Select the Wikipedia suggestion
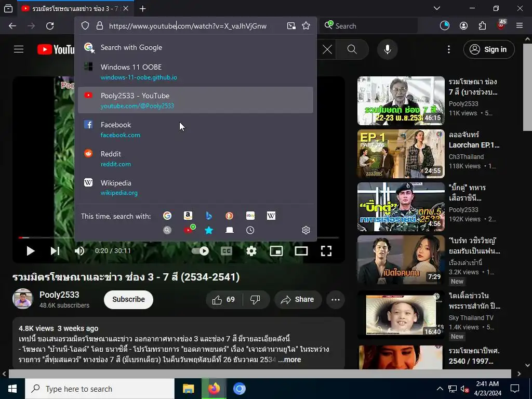 [x=195, y=187]
